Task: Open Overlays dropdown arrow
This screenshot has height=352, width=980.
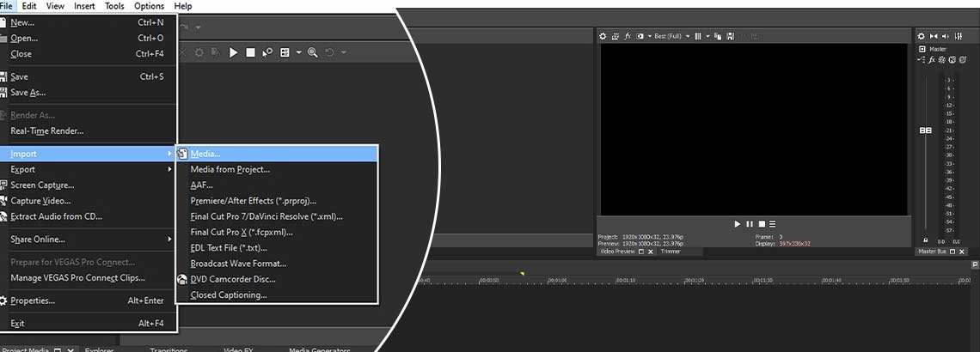Action: point(708,36)
